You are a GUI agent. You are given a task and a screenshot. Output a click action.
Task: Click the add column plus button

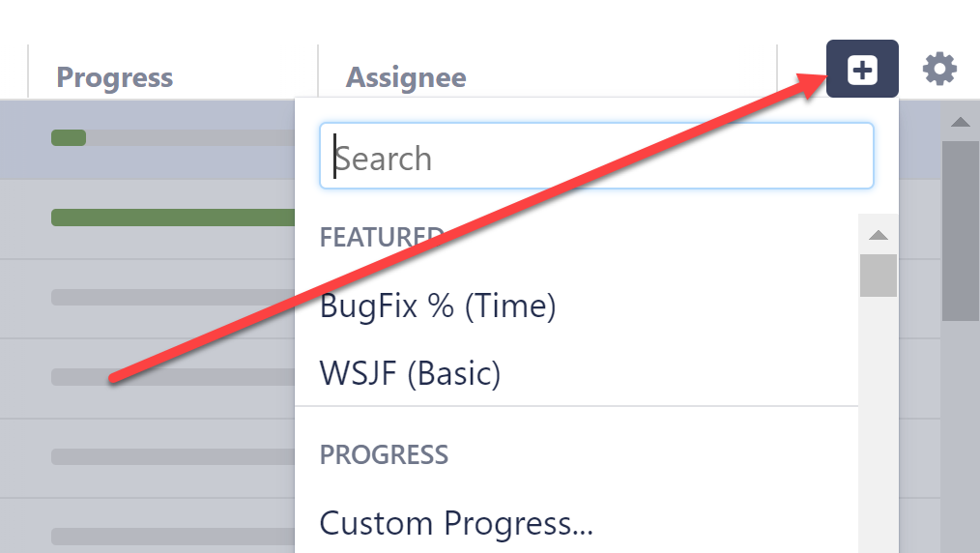point(862,70)
